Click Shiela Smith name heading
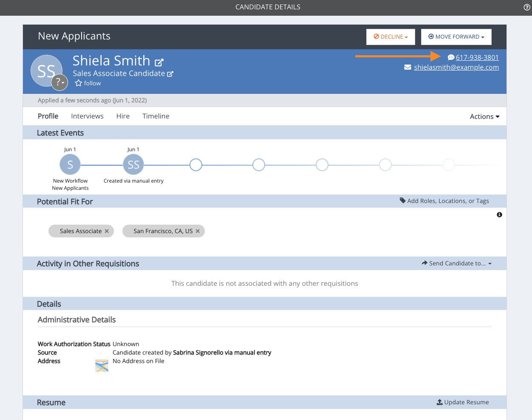This screenshot has height=420, width=532. (x=111, y=61)
